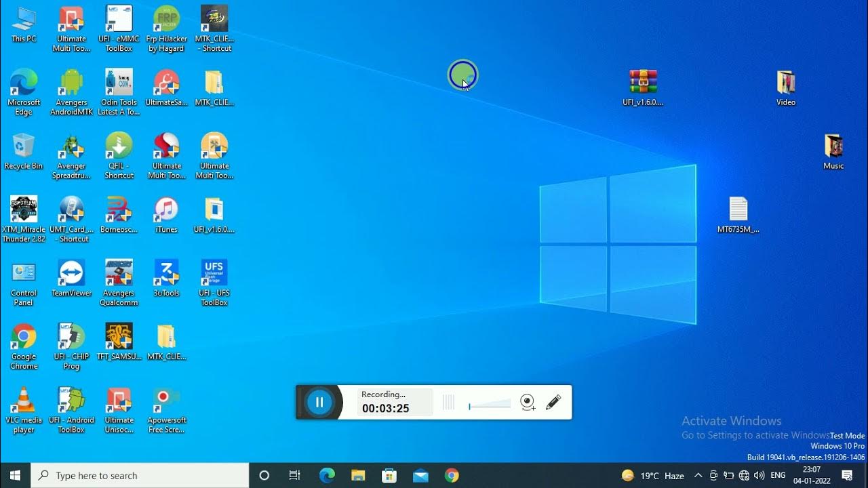The width and height of the screenshot is (868, 488).
Task: Select Avenger Spreadtru... shortcut
Action: click(71, 157)
